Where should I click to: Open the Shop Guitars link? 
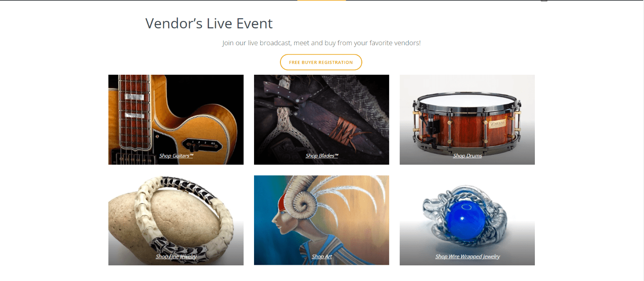pyautogui.click(x=176, y=156)
